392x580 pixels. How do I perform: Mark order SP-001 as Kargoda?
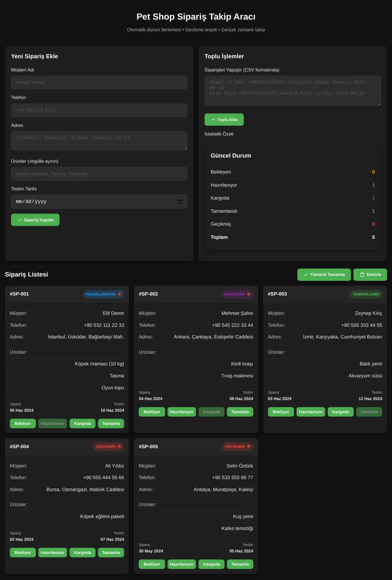(83, 423)
